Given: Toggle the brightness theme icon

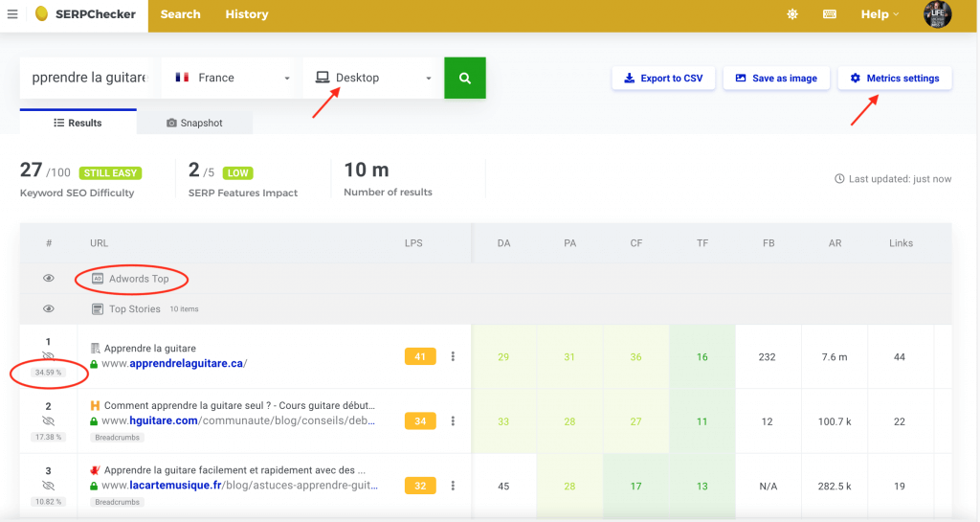Looking at the screenshot, I should pos(792,13).
